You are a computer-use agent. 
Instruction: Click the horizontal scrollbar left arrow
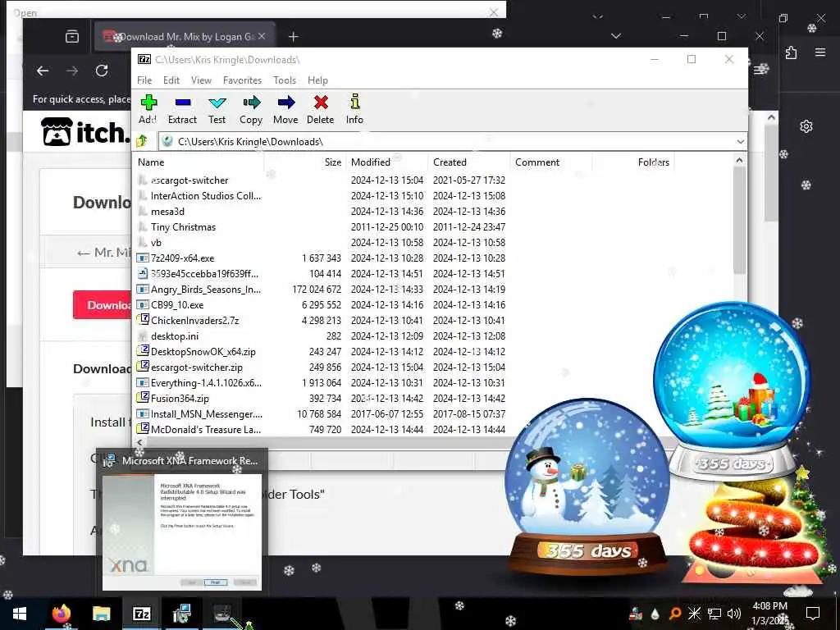(139, 442)
